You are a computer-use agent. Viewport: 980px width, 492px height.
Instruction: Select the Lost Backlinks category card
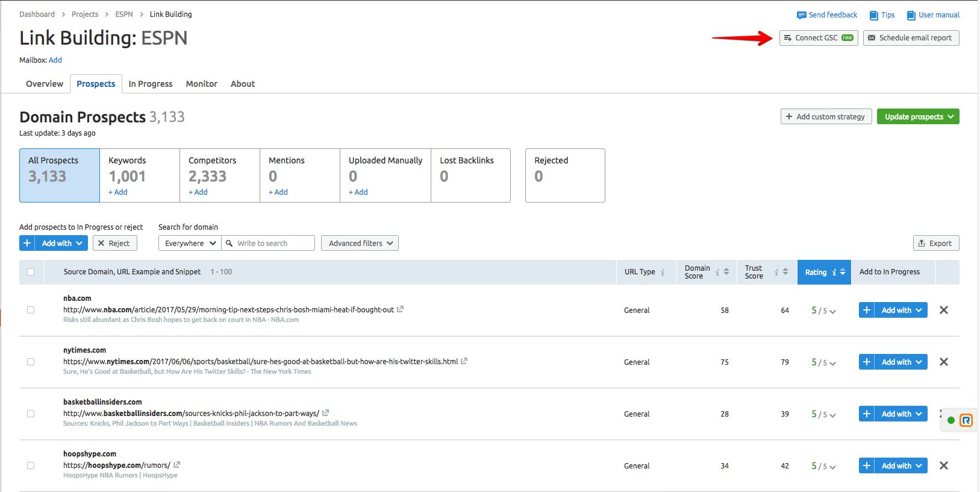470,175
